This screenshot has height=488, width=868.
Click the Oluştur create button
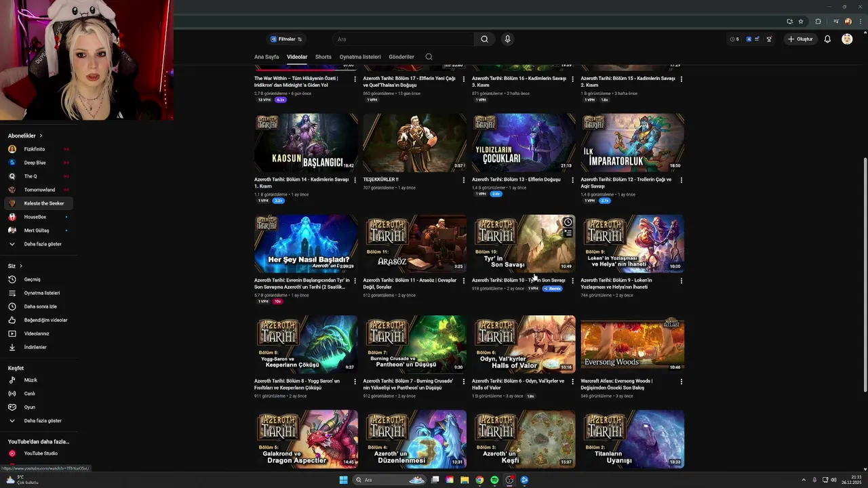pos(800,39)
